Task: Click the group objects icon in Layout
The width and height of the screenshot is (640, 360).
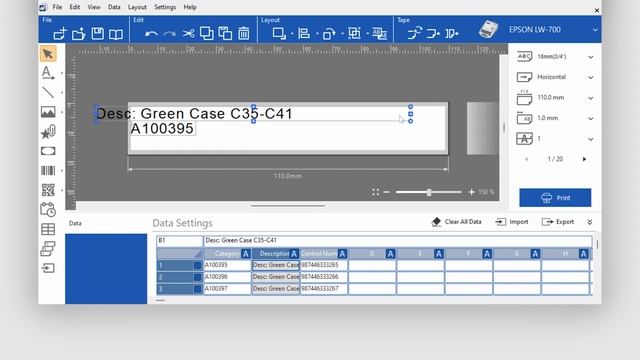Action: coord(354,33)
